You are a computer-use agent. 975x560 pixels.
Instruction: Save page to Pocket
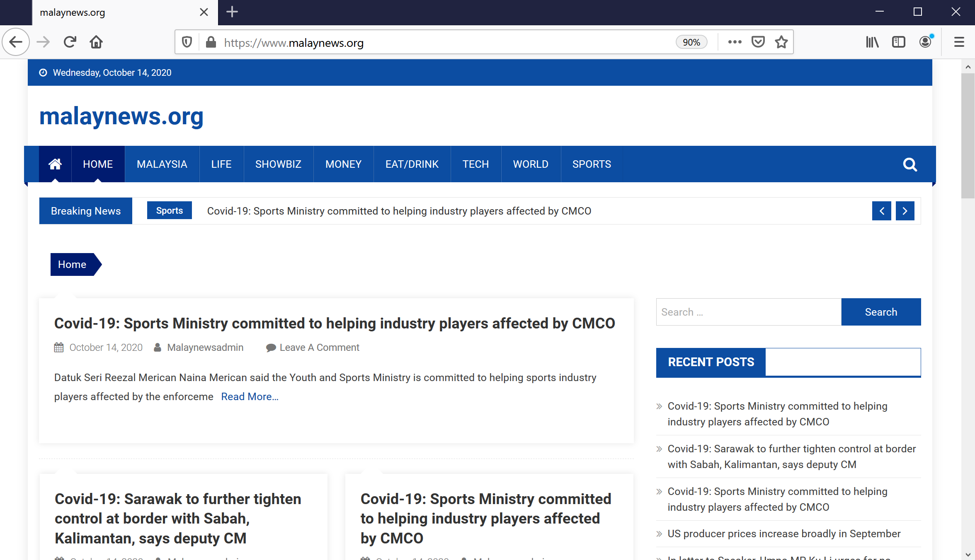click(758, 42)
